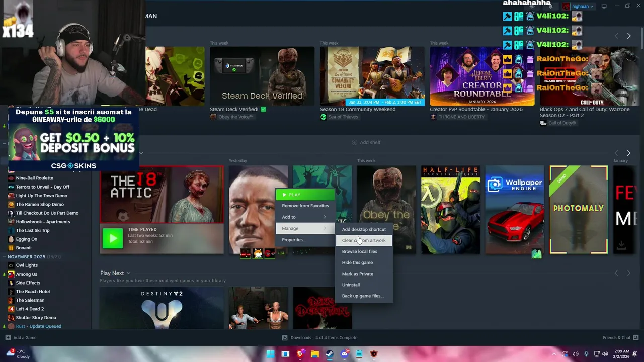
Task: Open Creator PvP Roundtable news title
Action: (476, 109)
